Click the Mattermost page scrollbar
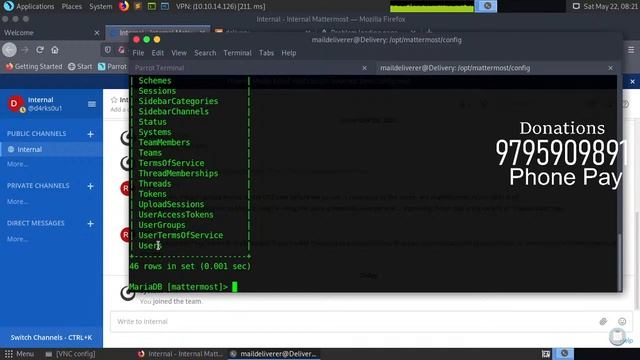Image resolution: width=640 pixels, height=360 pixels. 637,260
